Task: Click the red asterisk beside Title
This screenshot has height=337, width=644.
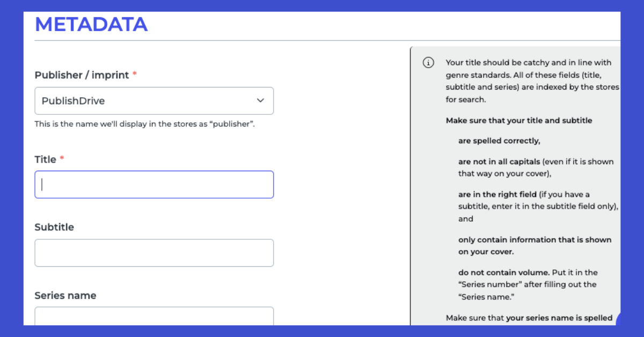Action: (x=61, y=157)
